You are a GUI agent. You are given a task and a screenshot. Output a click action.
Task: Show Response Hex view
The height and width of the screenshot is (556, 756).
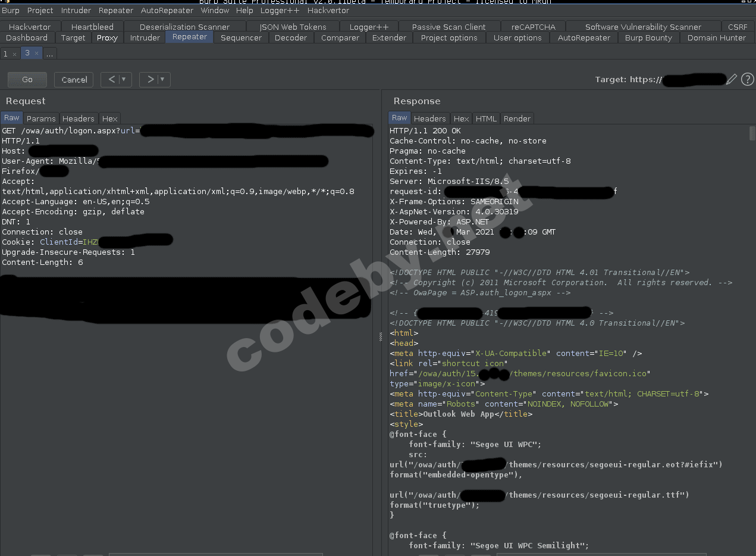click(461, 118)
